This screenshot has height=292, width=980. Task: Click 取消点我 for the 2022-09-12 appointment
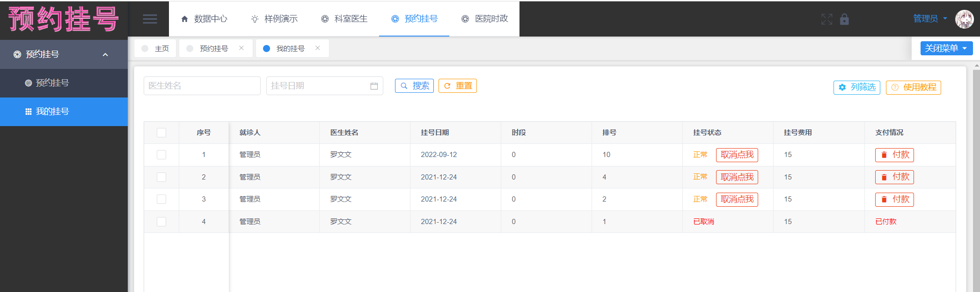point(737,155)
